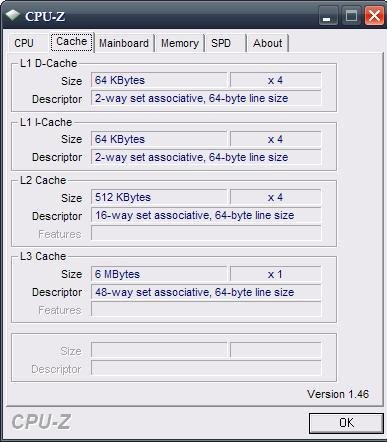Click the L2 Cache group label
The width and height of the screenshot is (388, 442).
43,180
